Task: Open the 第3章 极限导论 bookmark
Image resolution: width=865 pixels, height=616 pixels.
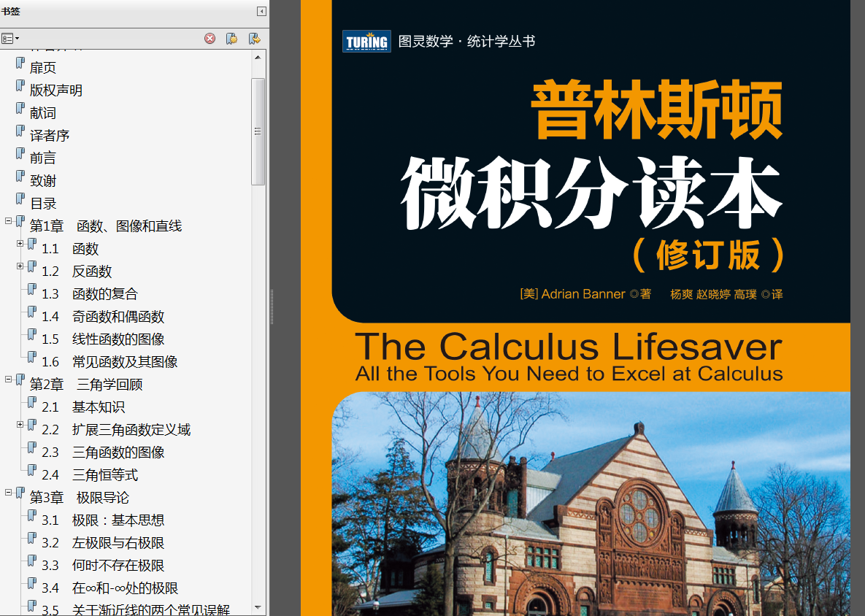Action: tap(80, 498)
